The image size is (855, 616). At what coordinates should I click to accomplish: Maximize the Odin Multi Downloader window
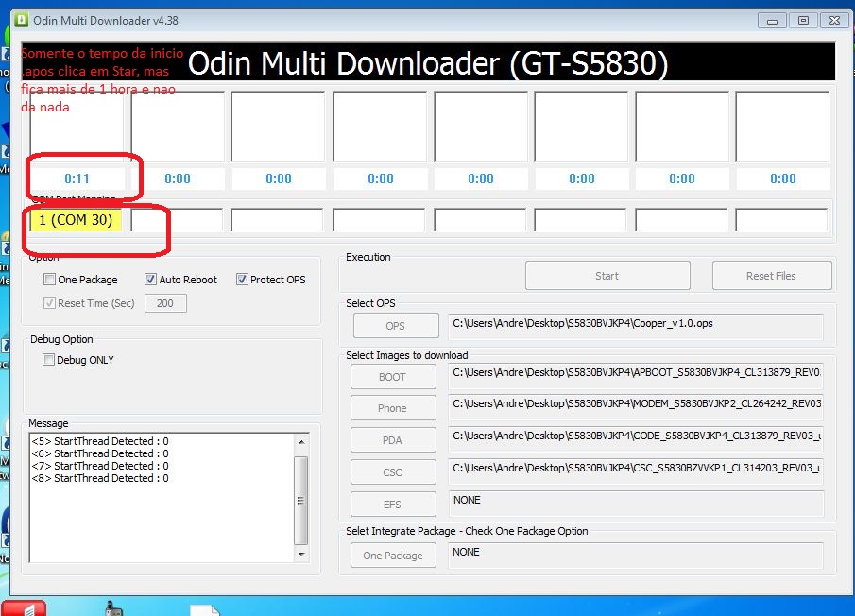803,21
